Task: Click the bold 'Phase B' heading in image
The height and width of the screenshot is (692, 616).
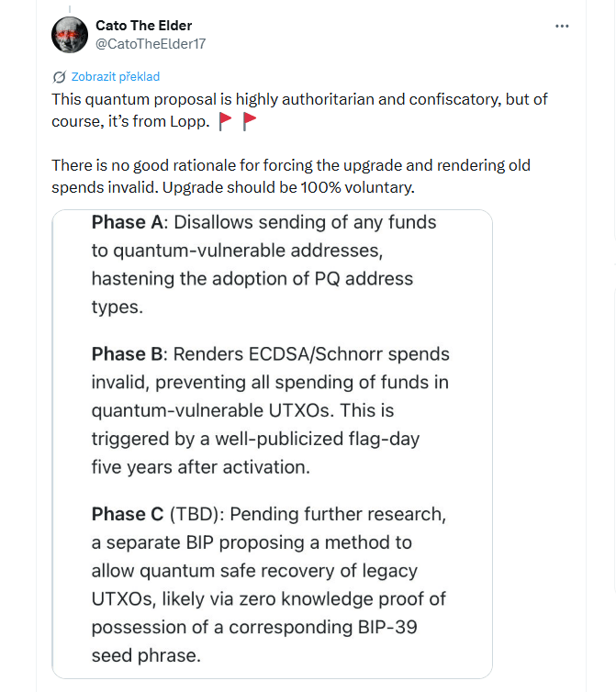Action: coord(129,353)
